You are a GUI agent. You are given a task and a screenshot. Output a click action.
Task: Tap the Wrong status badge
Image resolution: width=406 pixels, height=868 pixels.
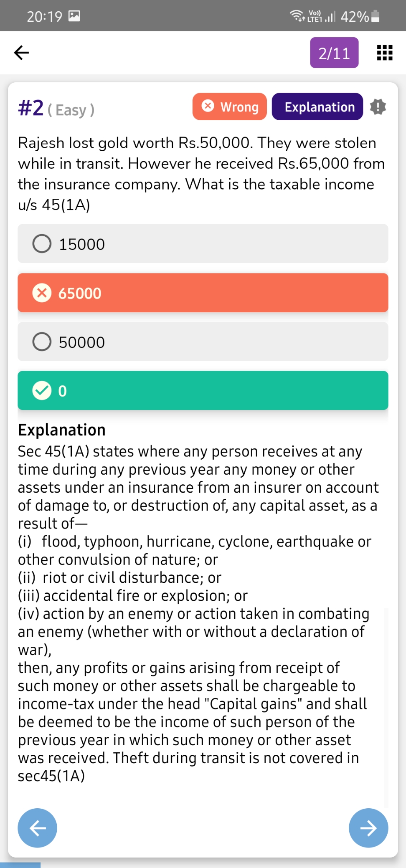230,107
